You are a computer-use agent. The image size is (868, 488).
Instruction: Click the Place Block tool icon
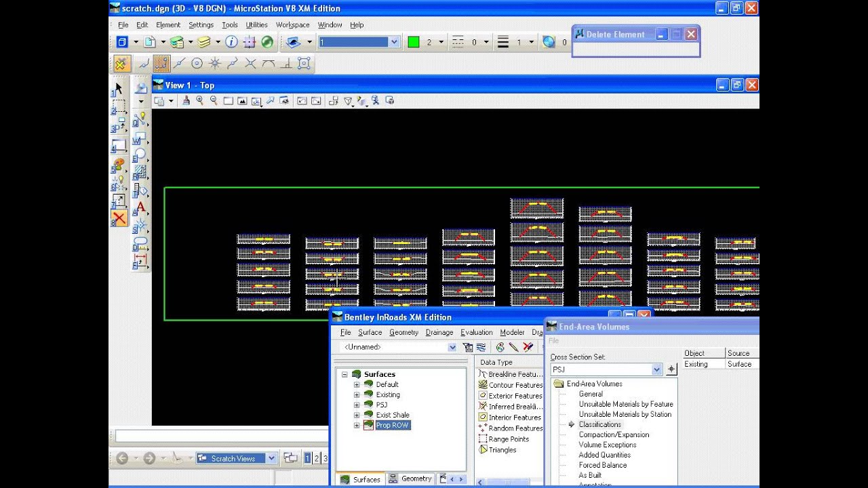(140, 138)
